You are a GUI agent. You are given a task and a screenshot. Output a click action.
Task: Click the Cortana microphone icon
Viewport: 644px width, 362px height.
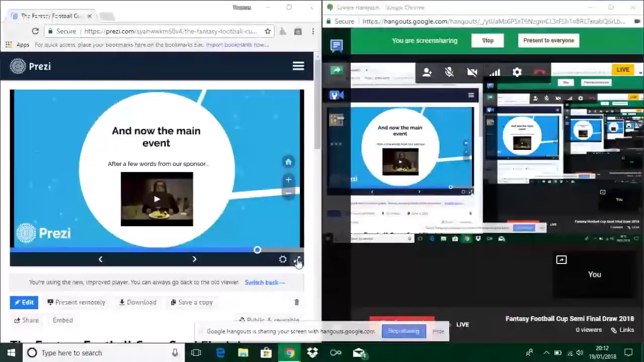pyautogui.click(x=175, y=353)
